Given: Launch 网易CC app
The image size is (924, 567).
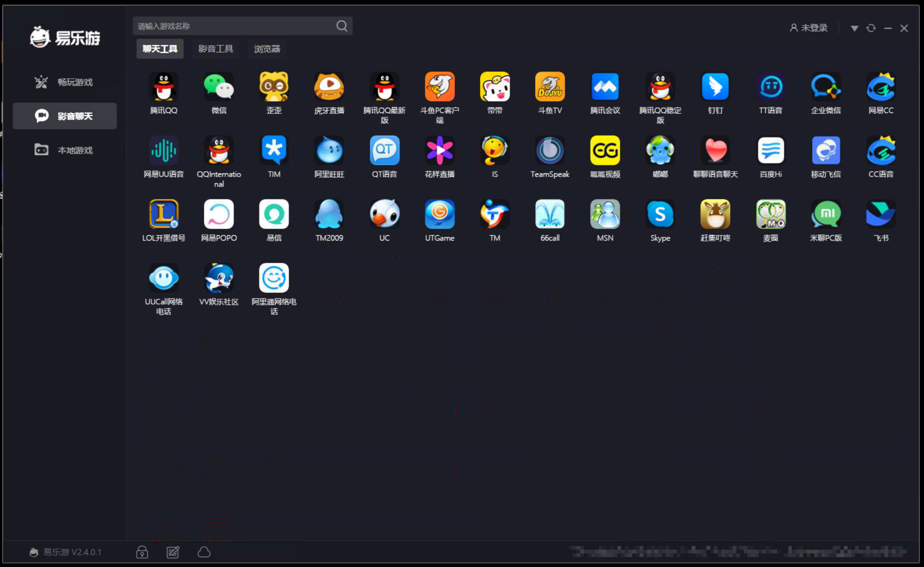Looking at the screenshot, I should coord(881,87).
